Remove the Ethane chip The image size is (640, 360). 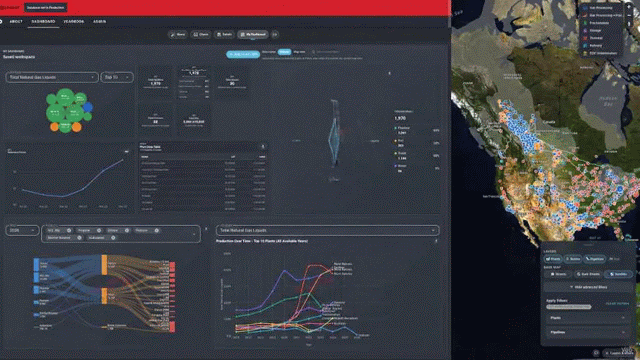[x=127, y=231]
